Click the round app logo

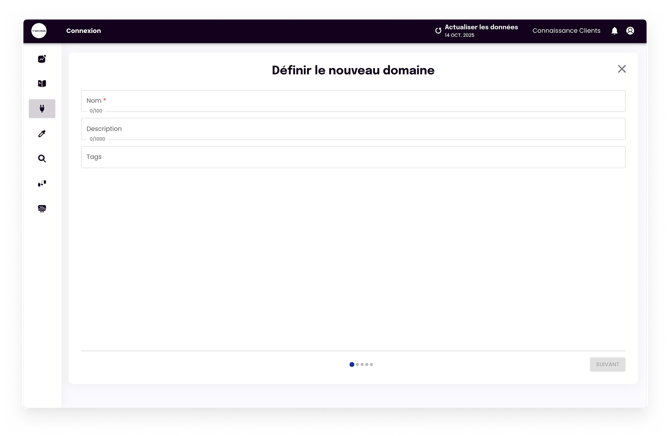tap(39, 31)
